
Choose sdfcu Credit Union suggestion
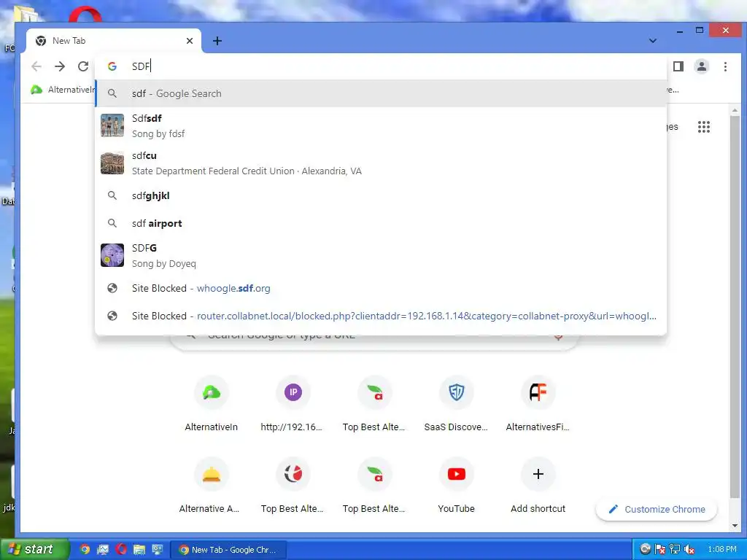pos(381,163)
